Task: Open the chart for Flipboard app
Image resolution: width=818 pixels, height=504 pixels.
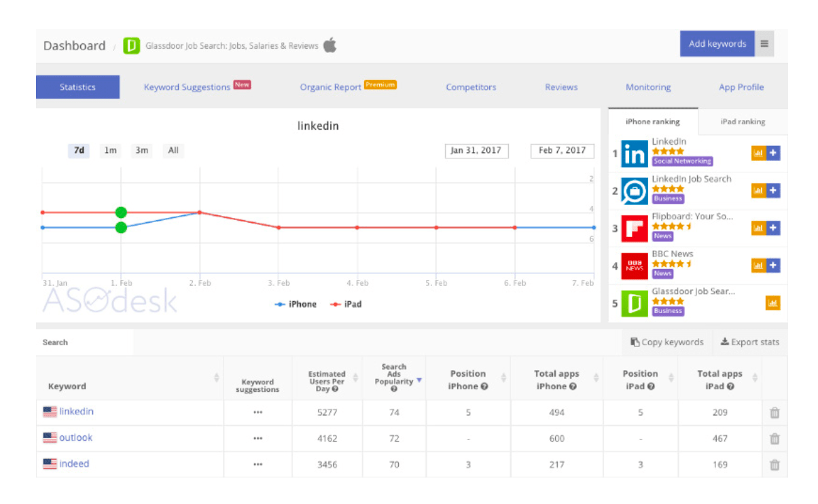Action: [758, 228]
